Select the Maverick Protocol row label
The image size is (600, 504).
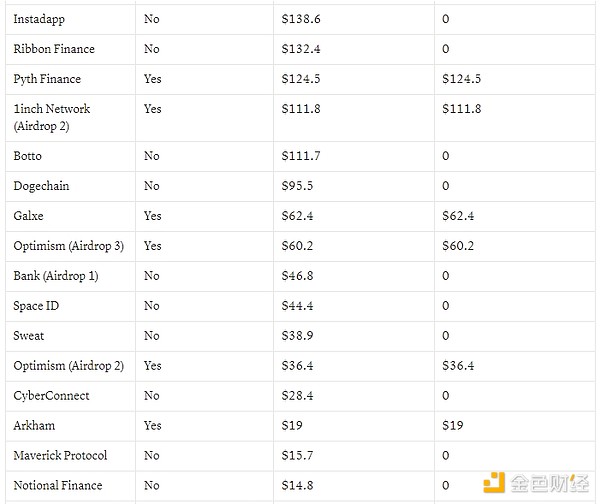pos(60,456)
